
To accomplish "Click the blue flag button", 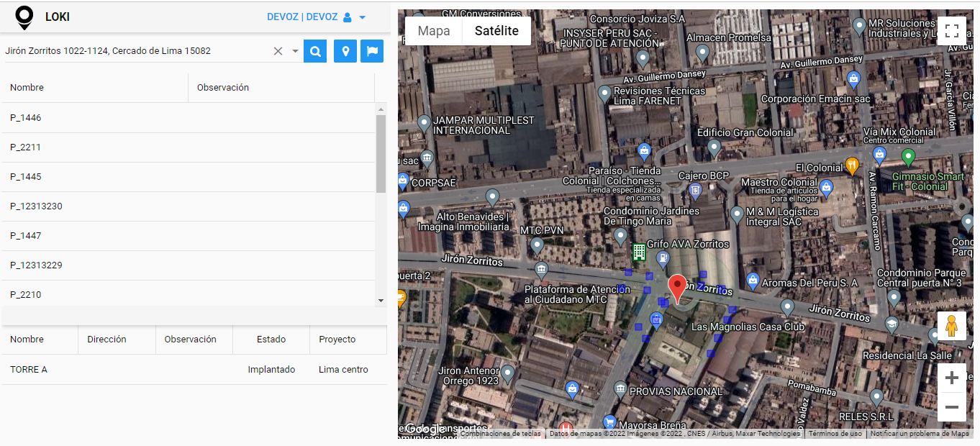I will tap(372, 51).
